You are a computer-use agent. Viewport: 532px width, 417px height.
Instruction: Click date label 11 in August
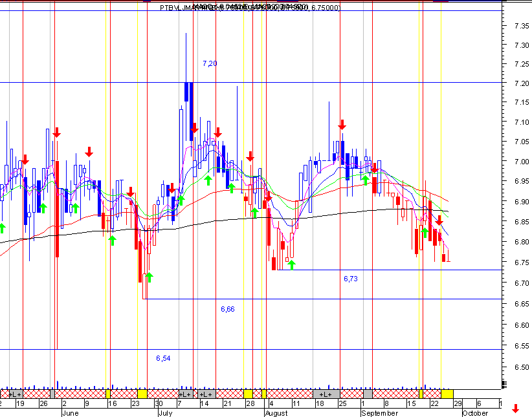point(296,403)
